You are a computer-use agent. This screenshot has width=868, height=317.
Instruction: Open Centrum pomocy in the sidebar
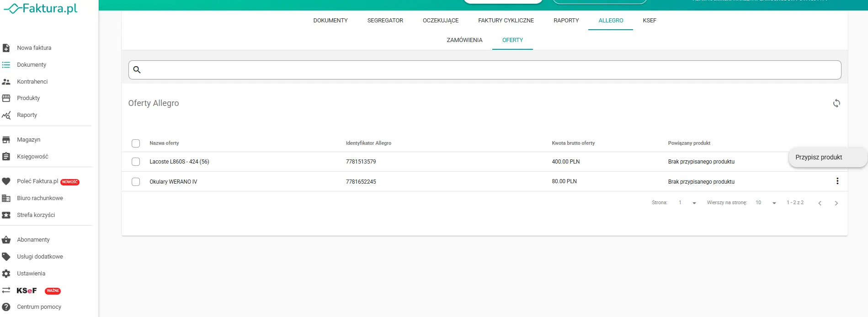39,307
